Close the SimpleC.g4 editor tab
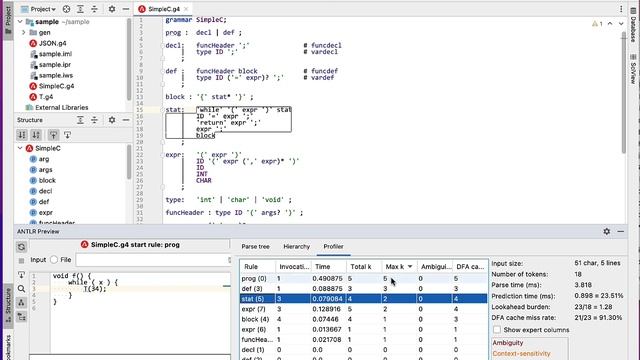 [x=186, y=9]
